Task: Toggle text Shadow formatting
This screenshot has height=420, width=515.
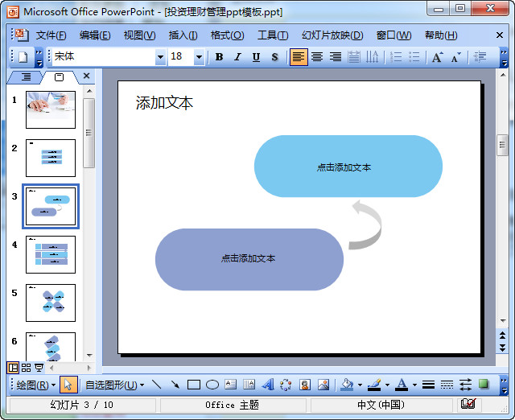Action: (274, 57)
